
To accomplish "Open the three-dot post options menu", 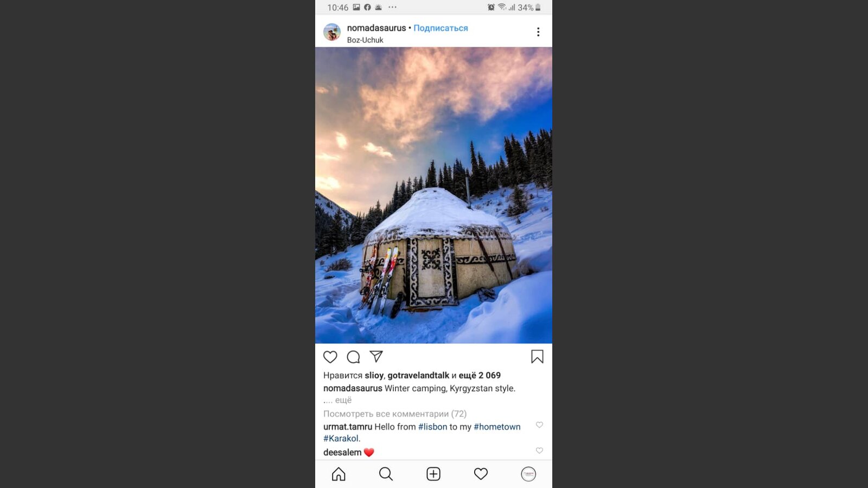I will pyautogui.click(x=538, y=32).
